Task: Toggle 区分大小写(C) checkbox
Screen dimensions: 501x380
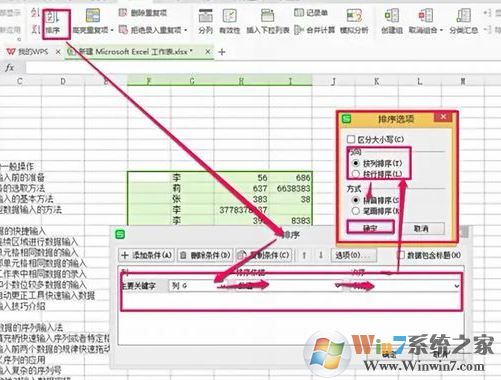Action: [351, 139]
